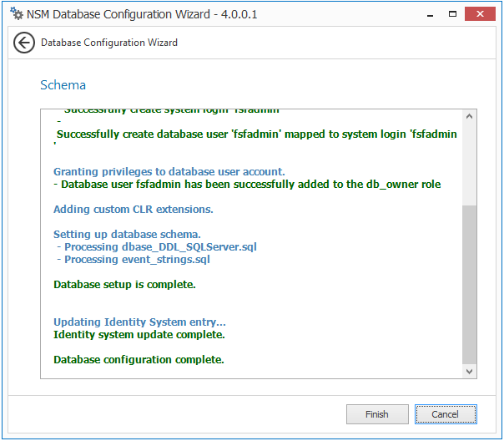
Task: Click the "Identity system update complete." line
Action: (x=139, y=335)
